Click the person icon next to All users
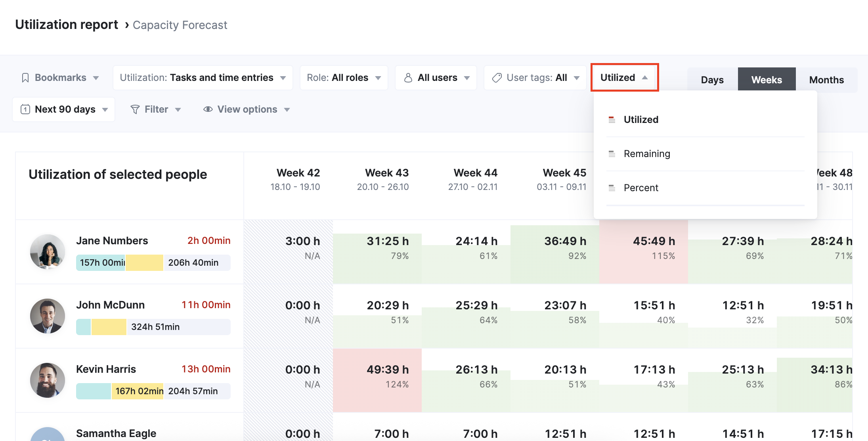Viewport: 868px width, 441px height. (408, 78)
